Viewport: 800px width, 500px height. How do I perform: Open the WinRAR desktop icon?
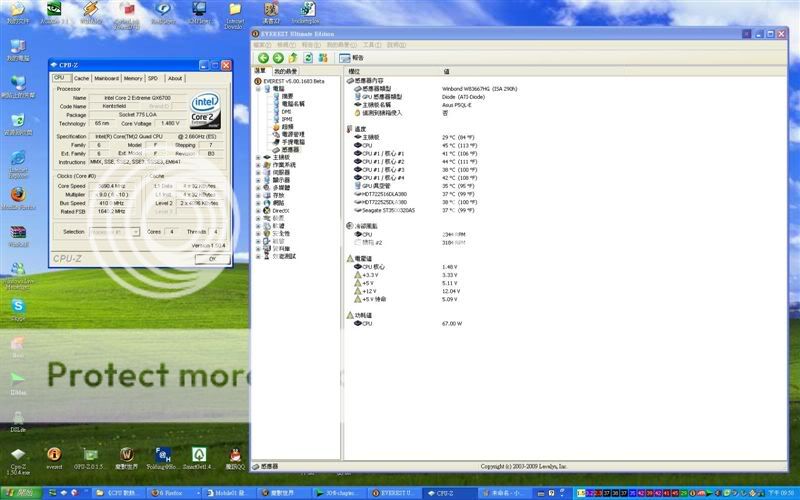point(18,233)
